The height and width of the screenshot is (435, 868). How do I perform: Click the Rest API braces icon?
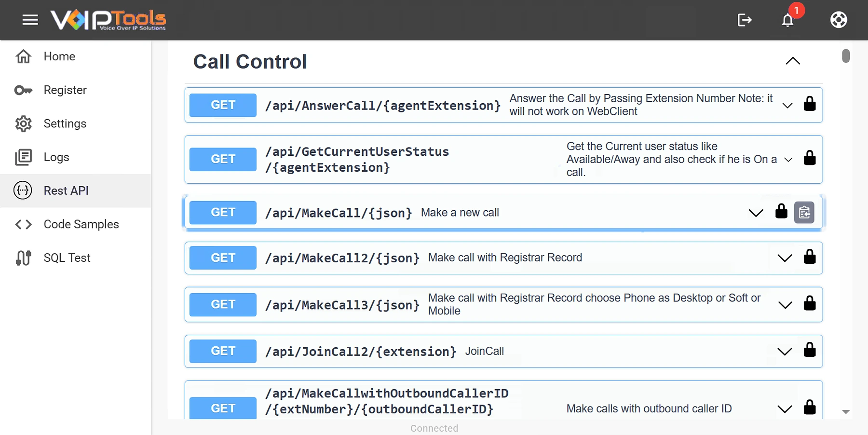pos(23,190)
